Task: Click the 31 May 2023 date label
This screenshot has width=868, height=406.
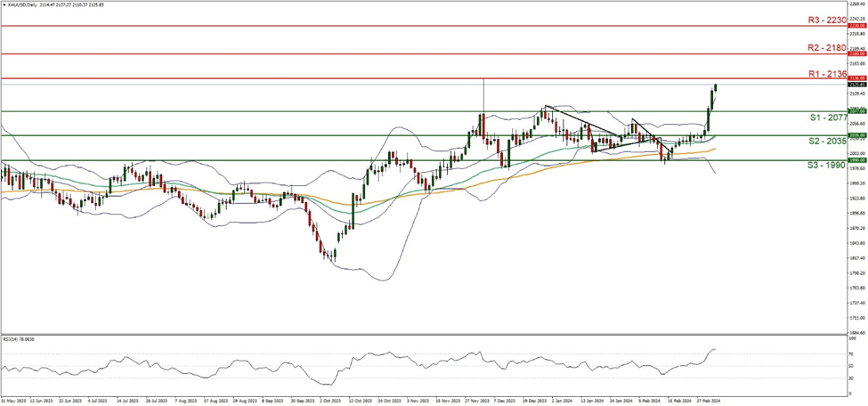Action: coord(12,400)
